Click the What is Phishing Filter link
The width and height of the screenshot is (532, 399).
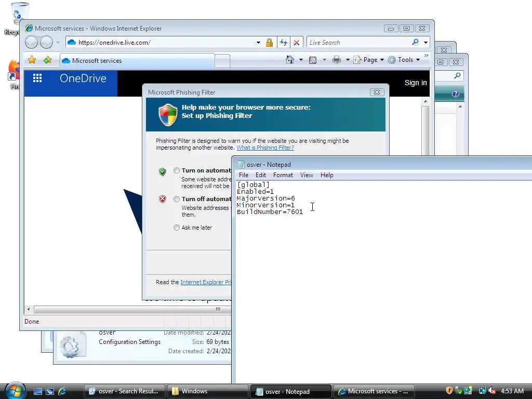coord(265,148)
